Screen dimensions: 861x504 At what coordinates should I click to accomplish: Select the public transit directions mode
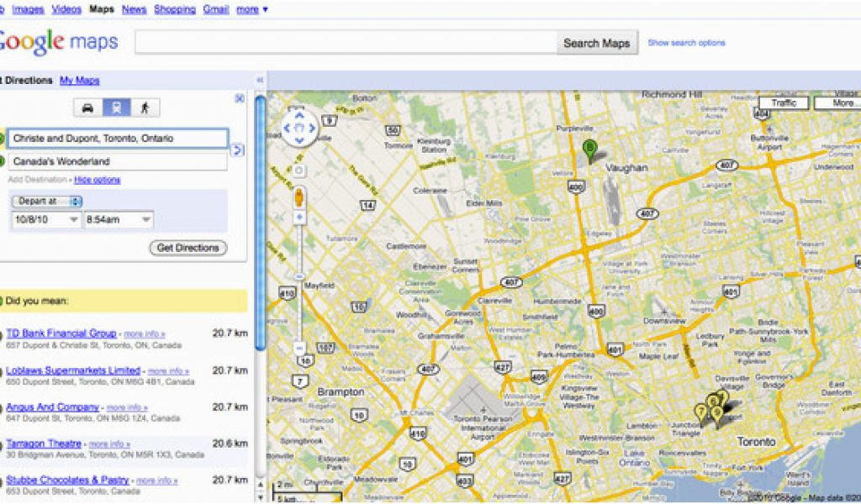pyautogui.click(x=116, y=108)
